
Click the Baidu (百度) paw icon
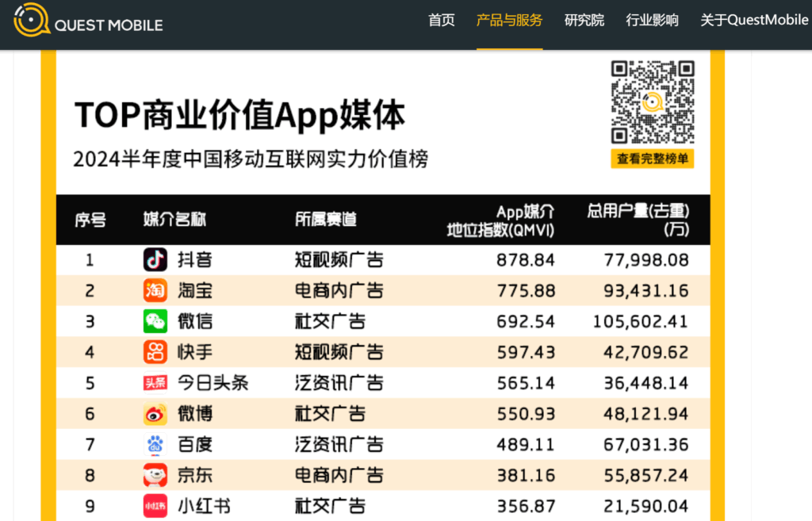click(x=155, y=444)
